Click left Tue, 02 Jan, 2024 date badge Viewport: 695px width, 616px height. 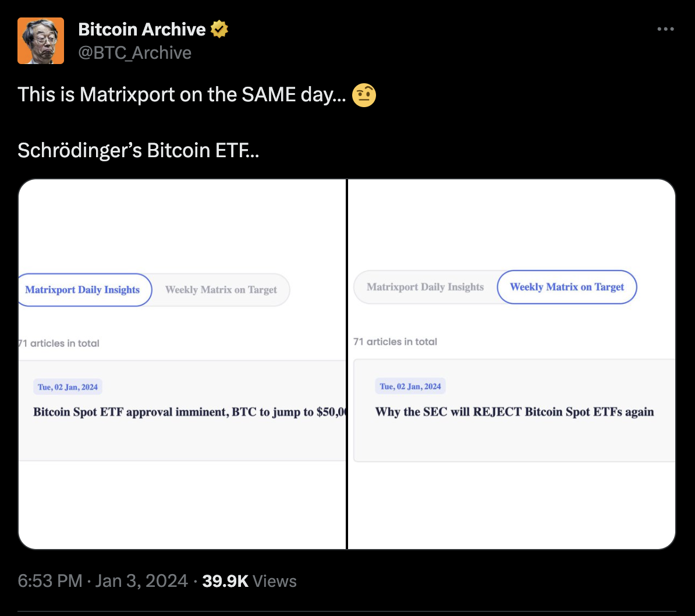tap(68, 387)
